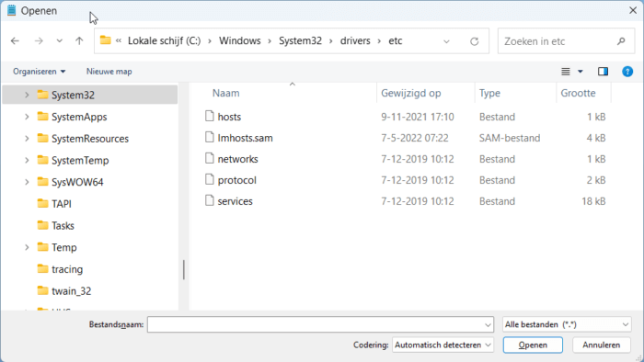Viewport: 644px width, 362px height.
Task: Select the hosts file
Action: coord(229,117)
